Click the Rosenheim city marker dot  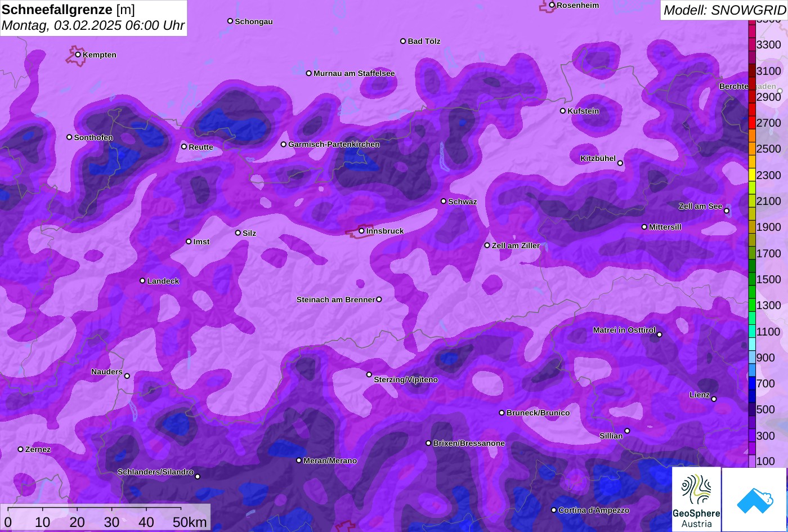(x=552, y=5)
